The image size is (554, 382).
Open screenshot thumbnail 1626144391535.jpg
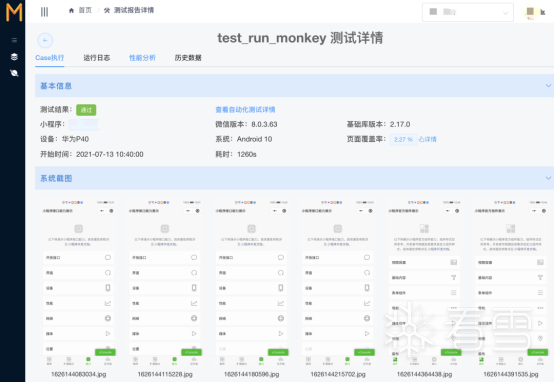(x=511, y=282)
